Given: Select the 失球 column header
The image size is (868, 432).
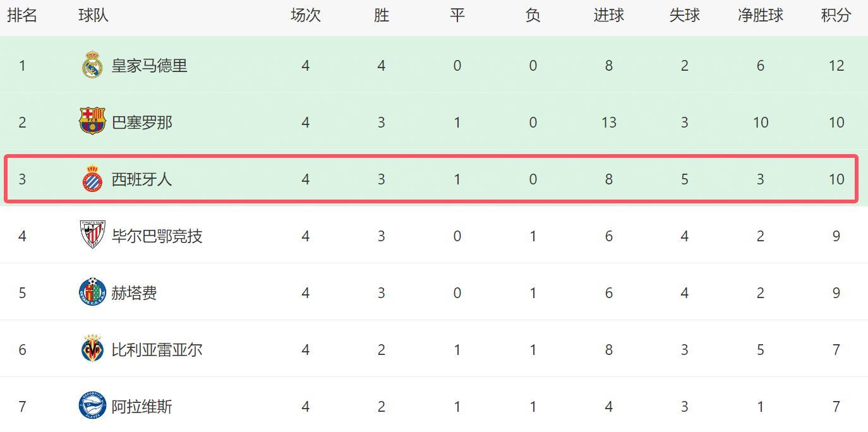Looking at the screenshot, I should (684, 16).
